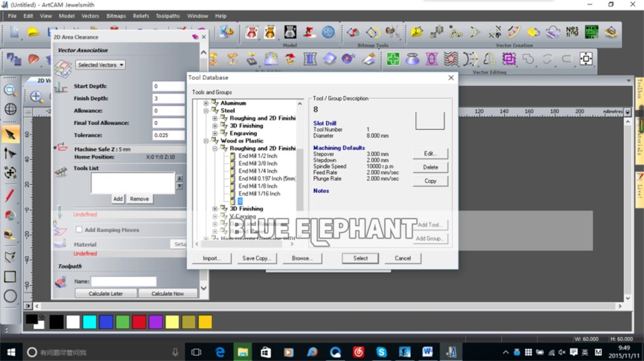Image resolution: width=644 pixels, height=361 pixels.
Task: Pick the purple color swatch in palette
Action: pyautogui.click(x=156, y=322)
